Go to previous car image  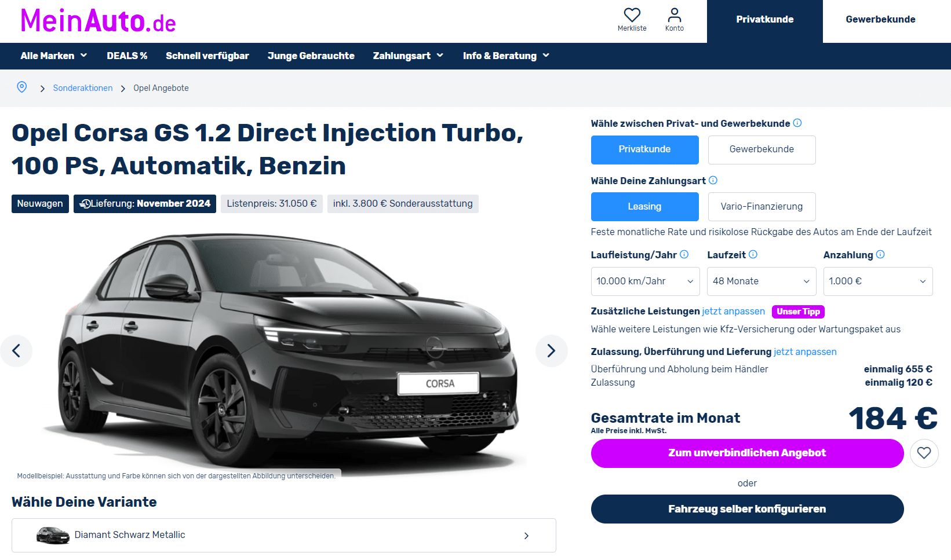click(16, 350)
